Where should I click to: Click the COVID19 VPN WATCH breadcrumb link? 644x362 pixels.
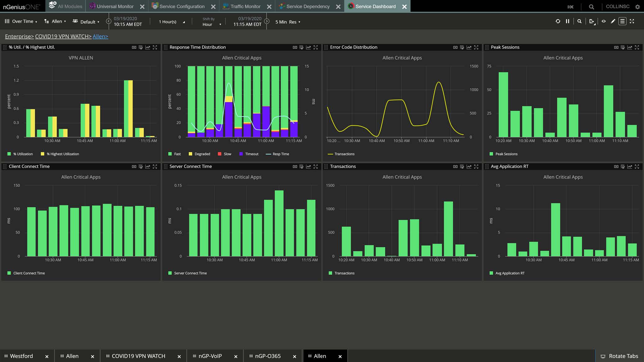63,37
